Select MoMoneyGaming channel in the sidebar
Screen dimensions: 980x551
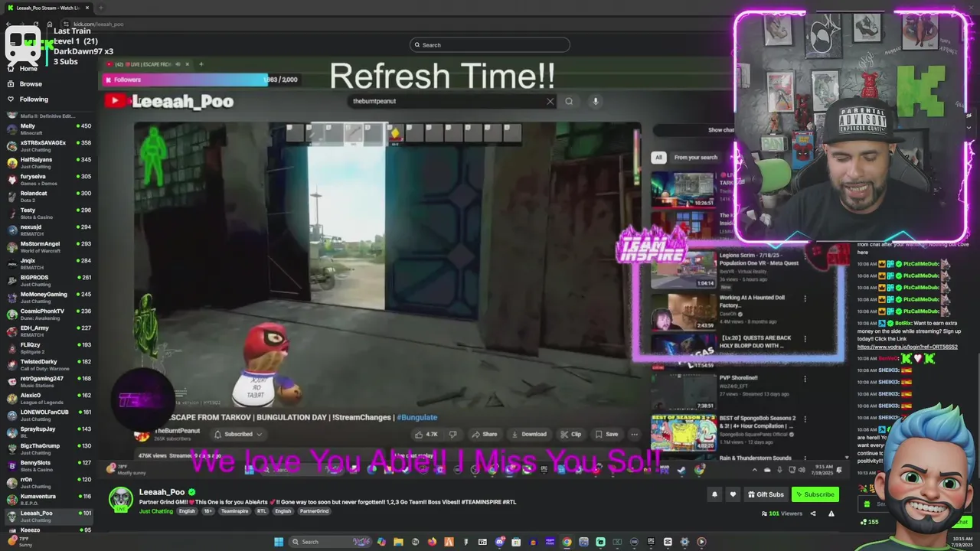[49, 297]
